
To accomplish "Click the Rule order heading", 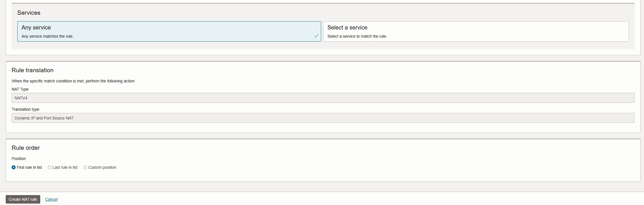I will click(26, 148).
